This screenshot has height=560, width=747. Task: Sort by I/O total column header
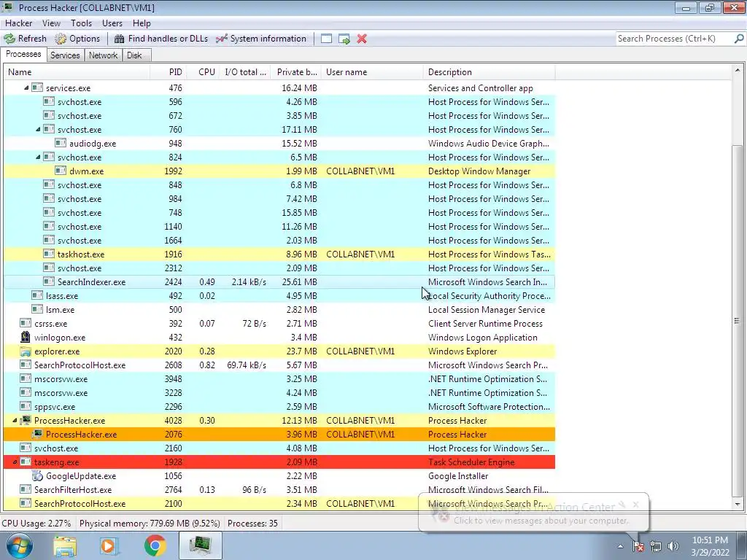click(x=245, y=72)
